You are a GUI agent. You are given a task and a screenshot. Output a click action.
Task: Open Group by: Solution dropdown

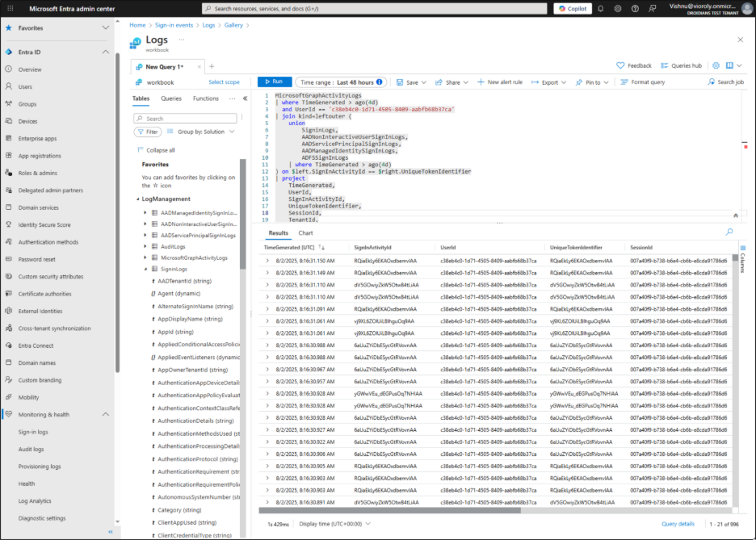point(201,132)
